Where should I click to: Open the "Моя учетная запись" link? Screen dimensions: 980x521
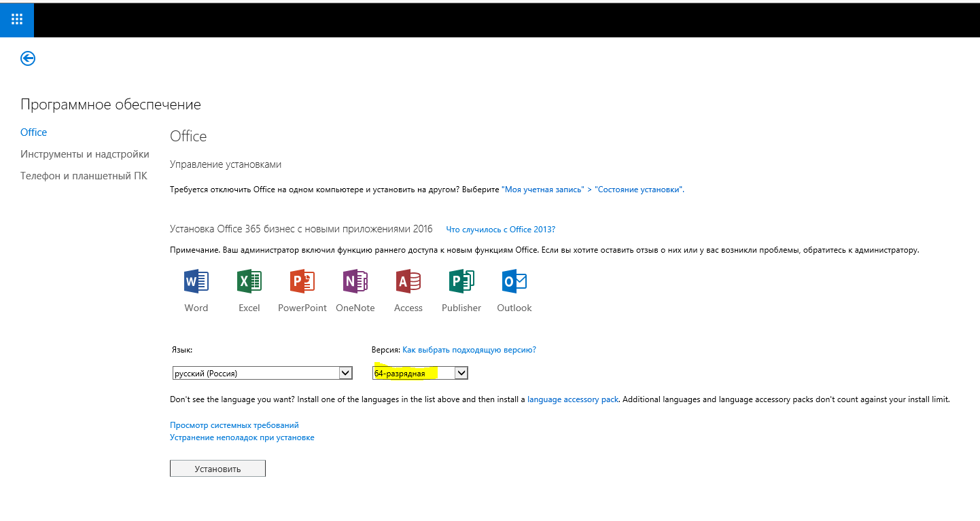point(542,190)
